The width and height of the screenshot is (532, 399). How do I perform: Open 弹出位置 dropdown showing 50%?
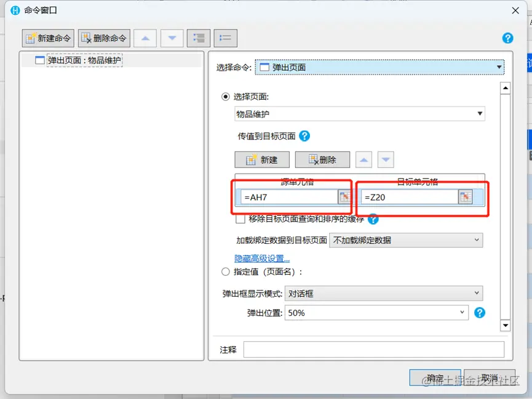(376, 313)
